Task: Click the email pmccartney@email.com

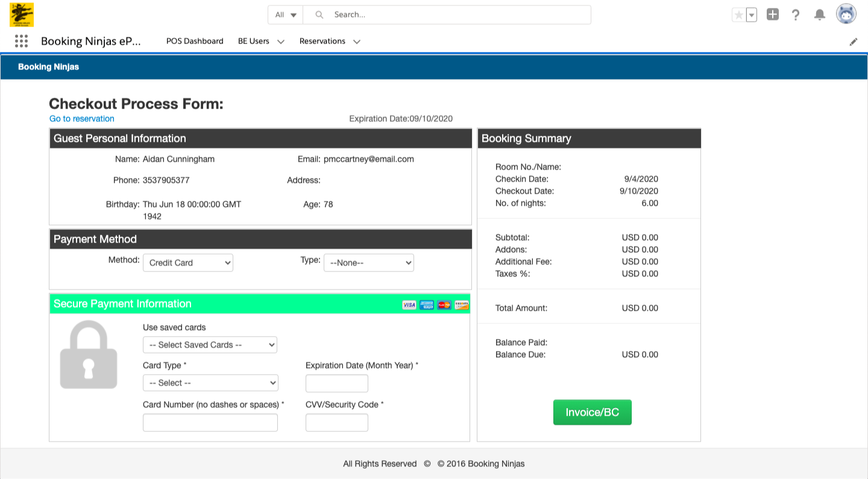Action: point(369,159)
